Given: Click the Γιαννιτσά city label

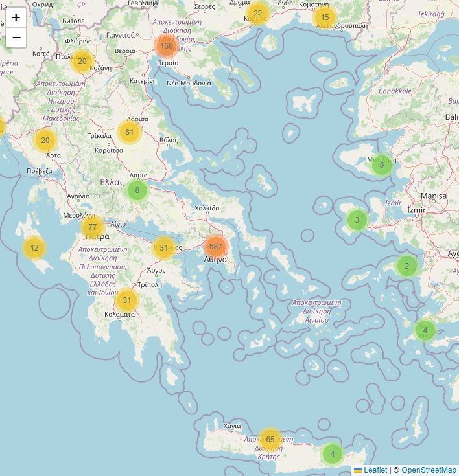Looking at the screenshot, I should [121, 35].
